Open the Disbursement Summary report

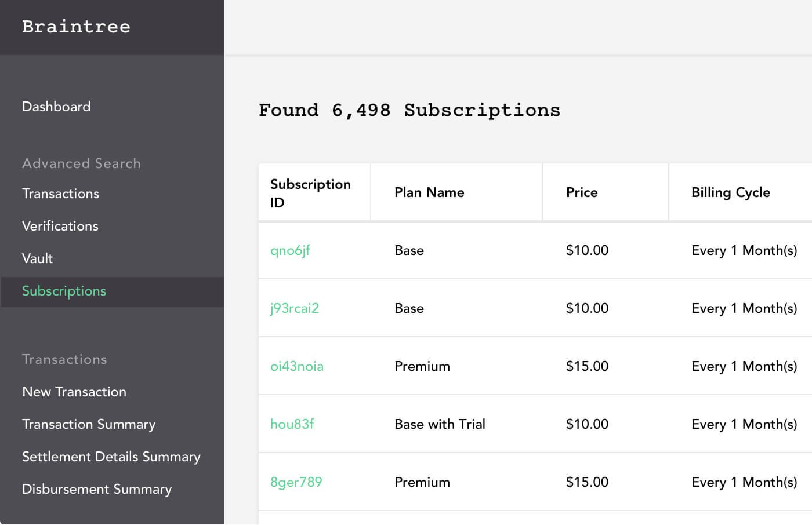pyautogui.click(x=97, y=489)
